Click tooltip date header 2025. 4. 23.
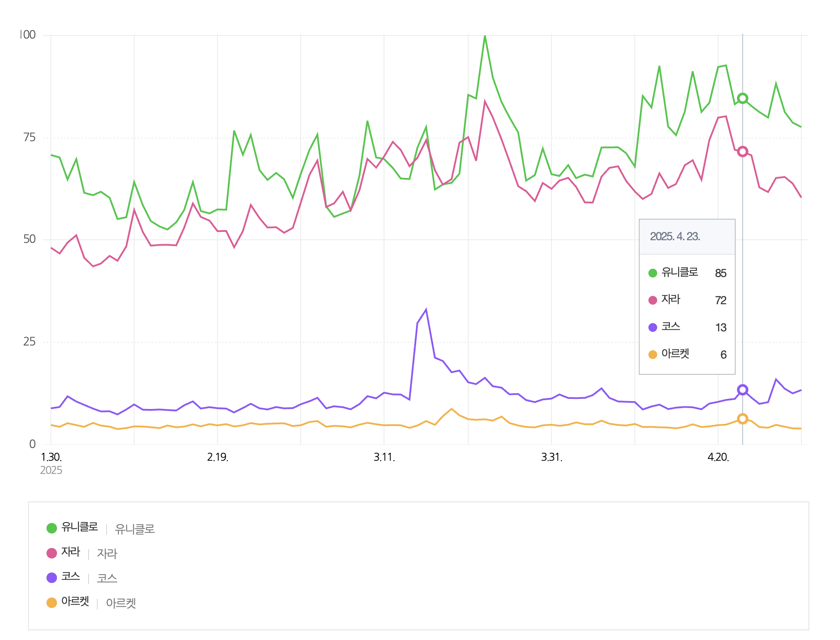The width and height of the screenshot is (840, 640). [x=675, y=237]
